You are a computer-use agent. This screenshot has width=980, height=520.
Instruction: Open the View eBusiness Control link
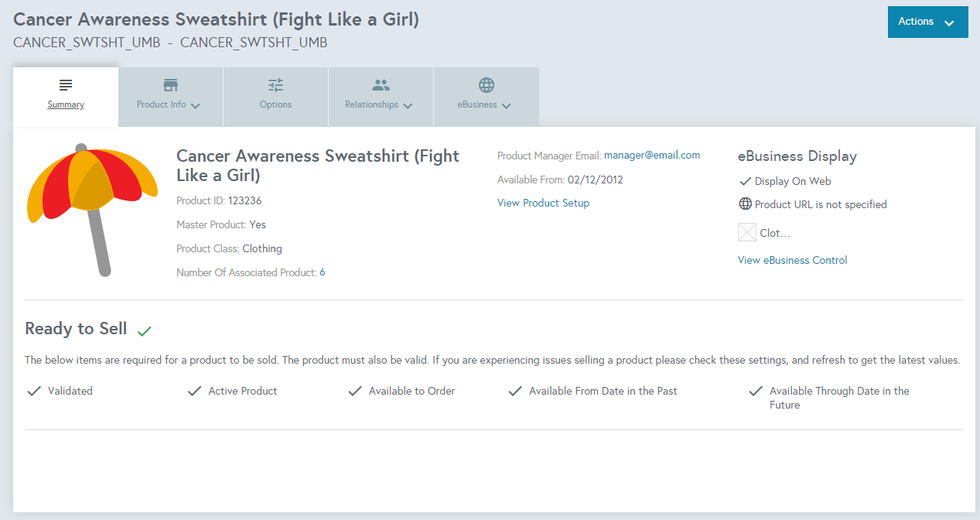(x=793, y=260)
